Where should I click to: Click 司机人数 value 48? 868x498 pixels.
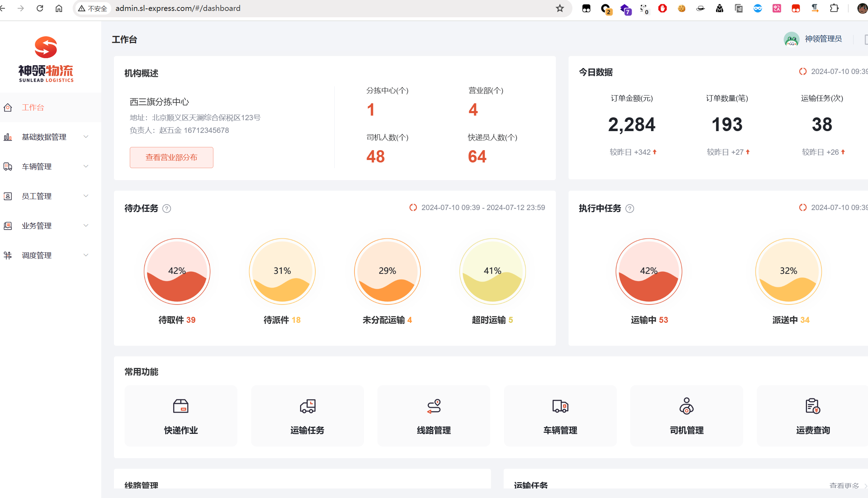(x=376, y=156)
